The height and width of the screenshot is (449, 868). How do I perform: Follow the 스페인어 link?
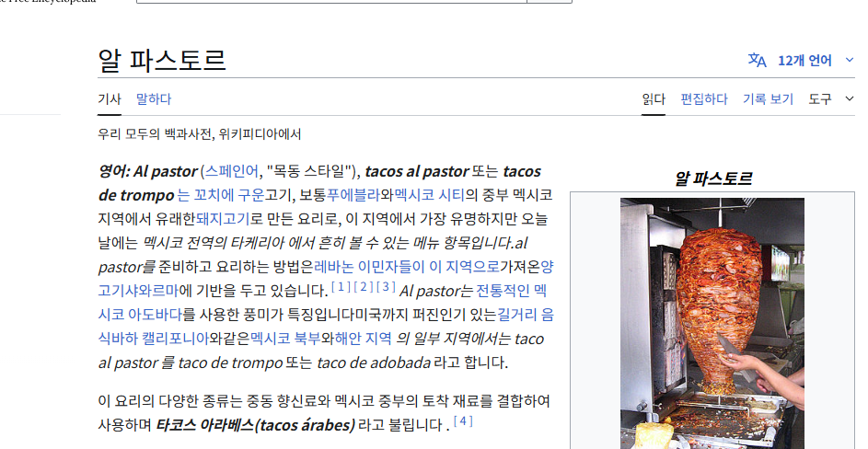coord(231,172)
